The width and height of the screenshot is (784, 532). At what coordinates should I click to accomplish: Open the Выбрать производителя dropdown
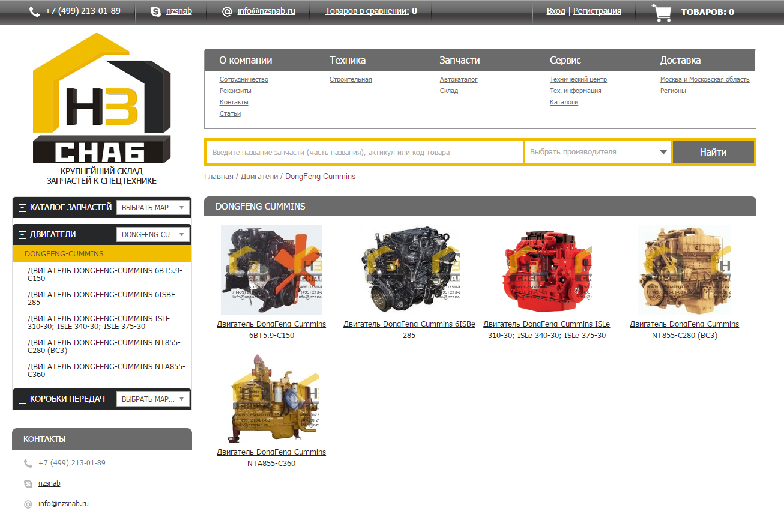pyautogui.click(x=598, y=152)
